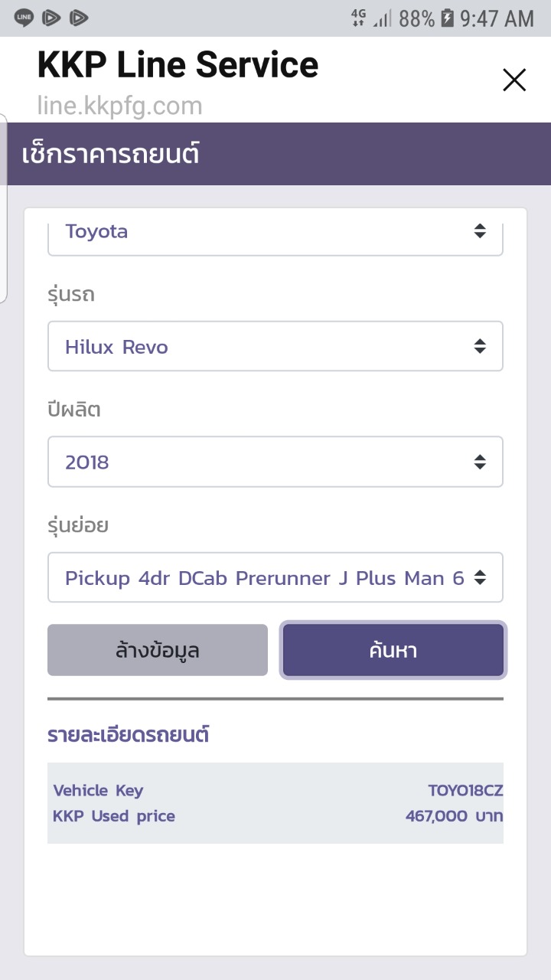Tap the LINE notification icon in status bar
Image resolution: width=551 pixels, height=980 pixels.
pyautogui.click(x=24, y=18)
